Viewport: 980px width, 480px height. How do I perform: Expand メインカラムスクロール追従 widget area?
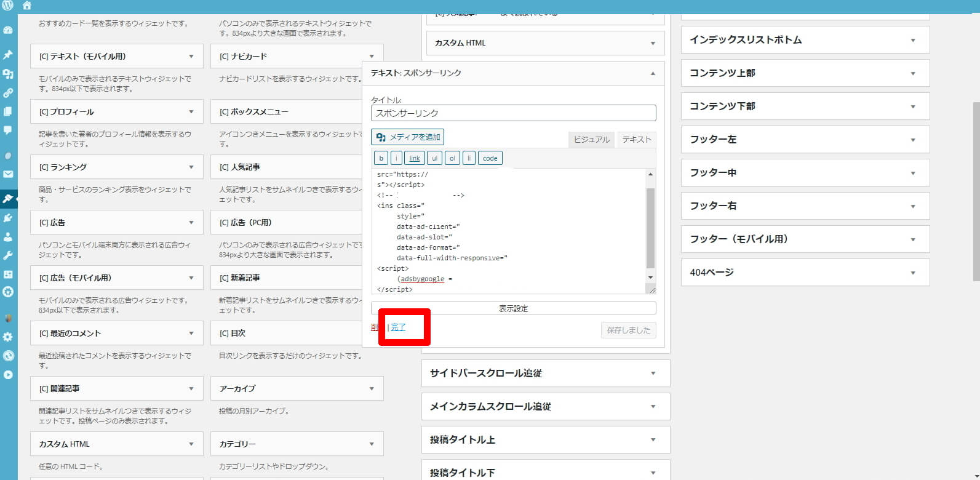(x=546, y=406)
